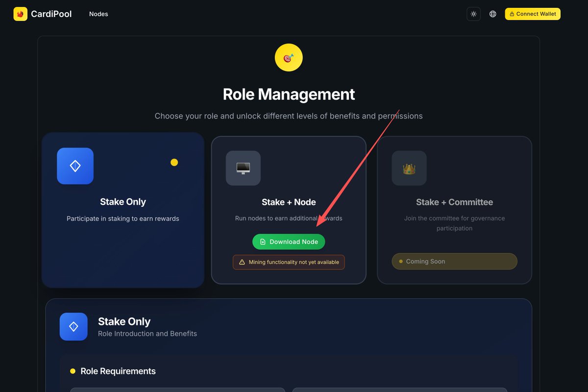Screen dimensions: 588x392
Task: Click the 'Choose your role and unlock' subtitle
Action: (289, 116)
